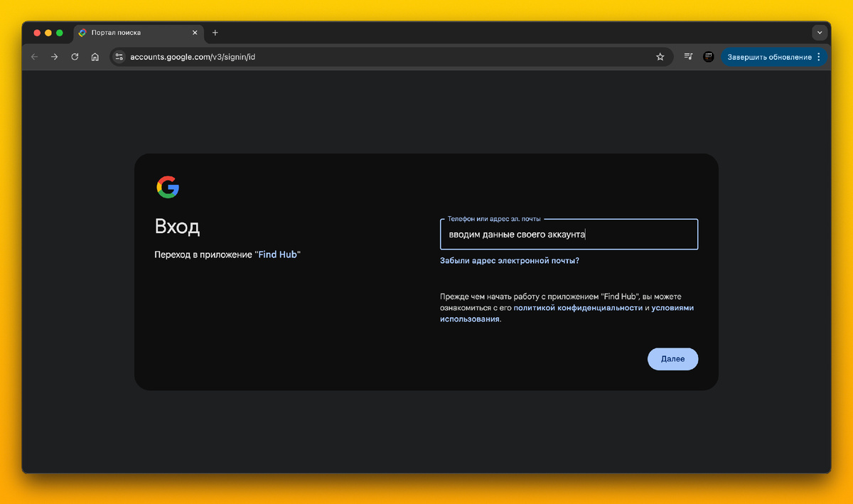
Task: Go back to previous page
Action: tap(35, 57)
